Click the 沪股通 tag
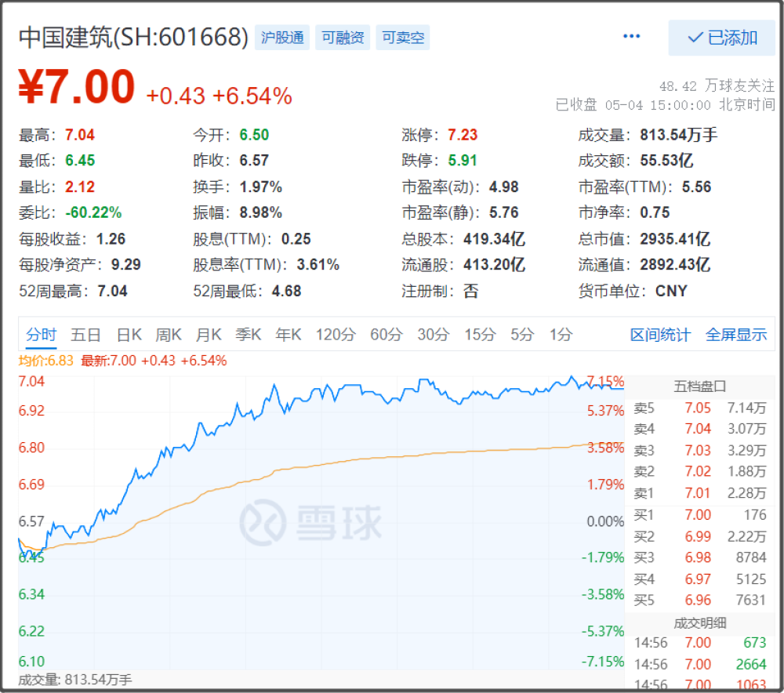This screenshot has height=693, width=784. pos(282,38)
